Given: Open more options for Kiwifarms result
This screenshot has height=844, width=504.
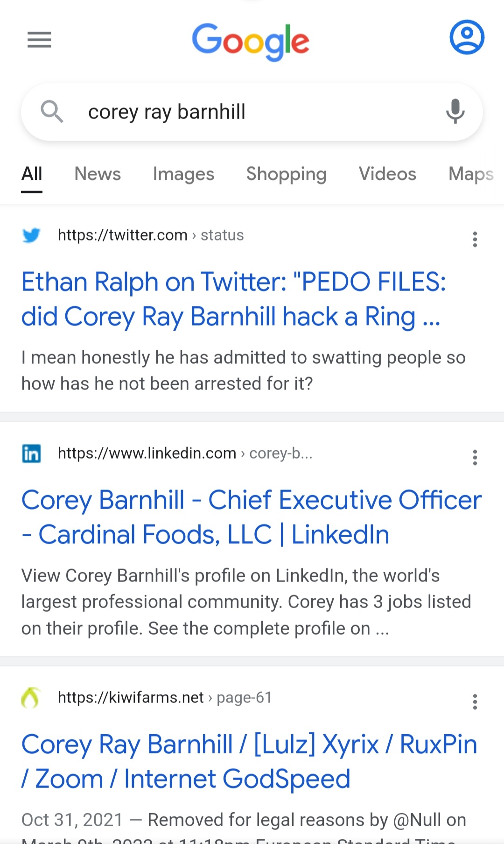Looking at the screenshot, I should click(x=475, y=702).
